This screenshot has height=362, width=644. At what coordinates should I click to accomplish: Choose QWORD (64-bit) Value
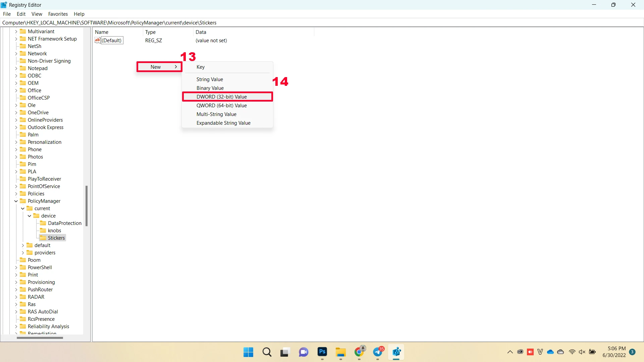[227, 105]
